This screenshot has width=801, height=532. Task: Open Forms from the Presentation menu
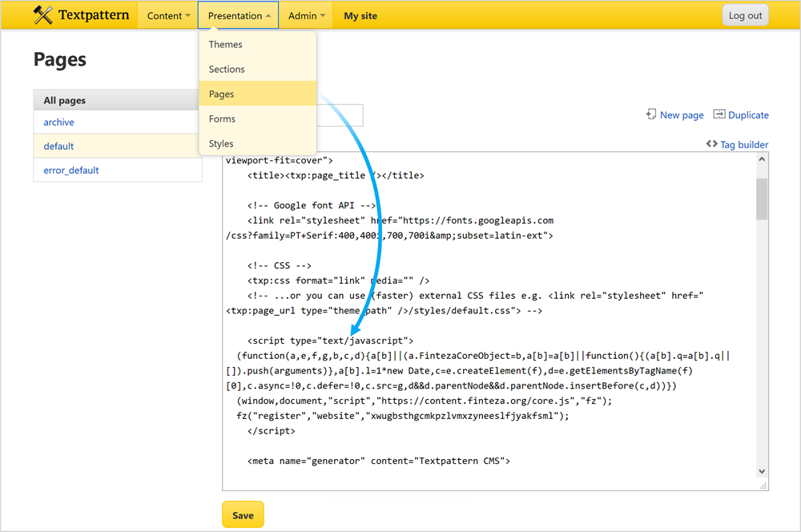coord(222,119)
